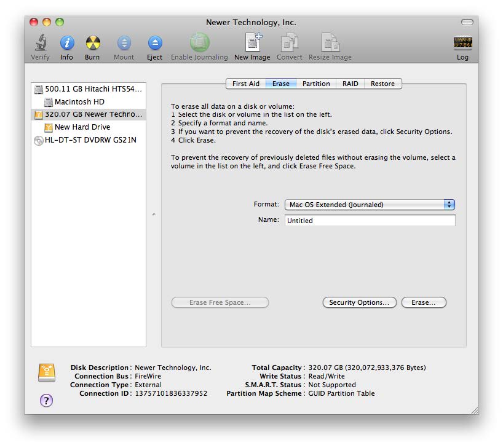The height and width of the screenshot is (448, 503).
Task: Go to the Restore tab
Action: [x=382, y=84]
